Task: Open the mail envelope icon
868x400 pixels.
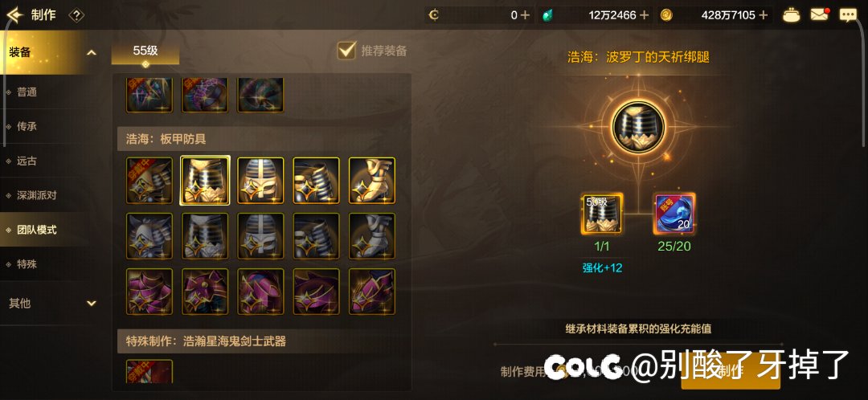Action: 821,14
